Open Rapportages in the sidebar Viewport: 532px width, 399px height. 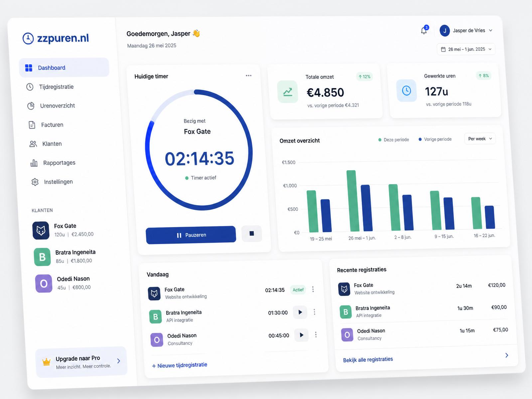pyautogui.click(x=53, y=163)
